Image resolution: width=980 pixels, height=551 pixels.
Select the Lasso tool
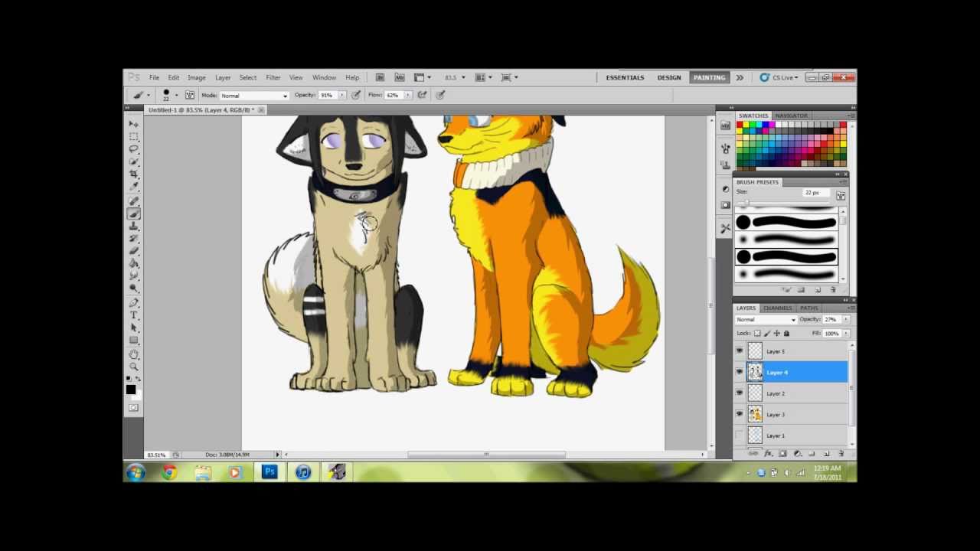[133, 149]
